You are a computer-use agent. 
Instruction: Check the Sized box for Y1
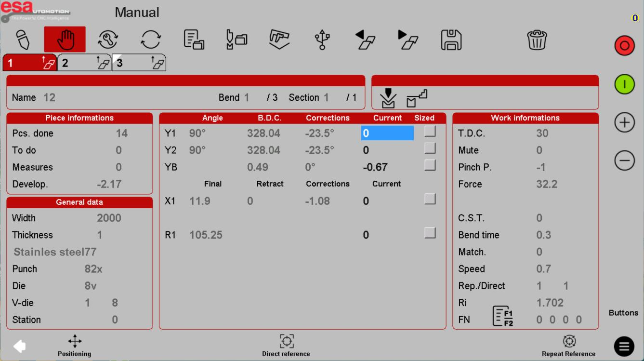(x=430, y=131)
